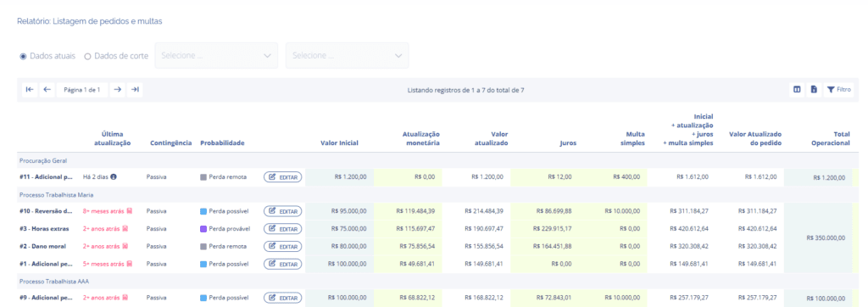868x307 pixels.
Task: Click Página 1 de 1 page indicator
Action: point(82,90)
